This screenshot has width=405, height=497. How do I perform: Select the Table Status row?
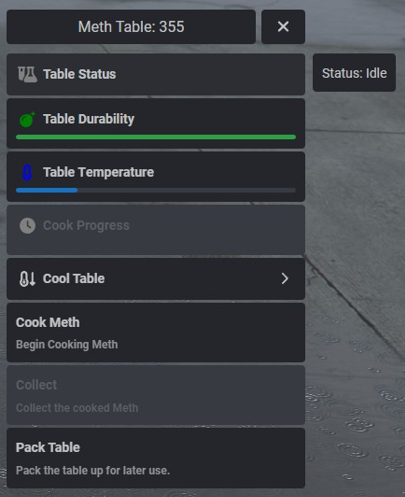coord(156,74)
